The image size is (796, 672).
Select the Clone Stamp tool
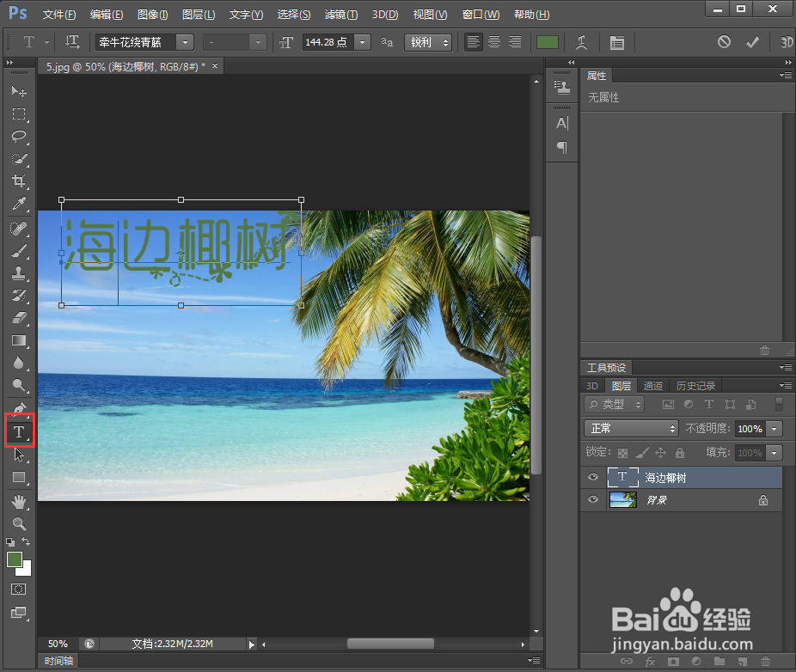20,274
